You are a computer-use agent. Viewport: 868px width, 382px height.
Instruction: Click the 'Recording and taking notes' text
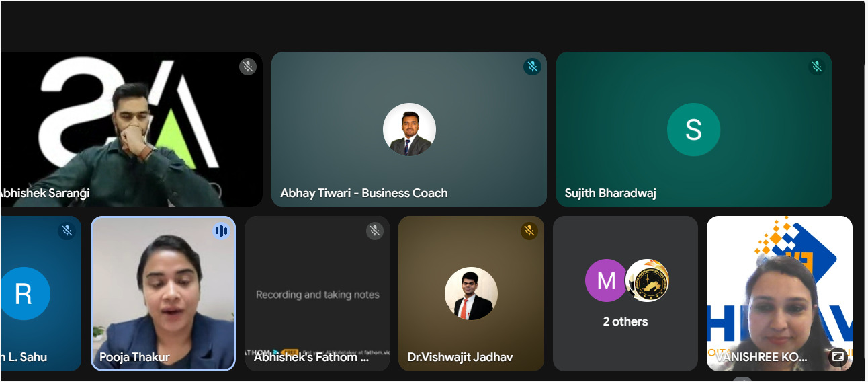coord(317,295)
